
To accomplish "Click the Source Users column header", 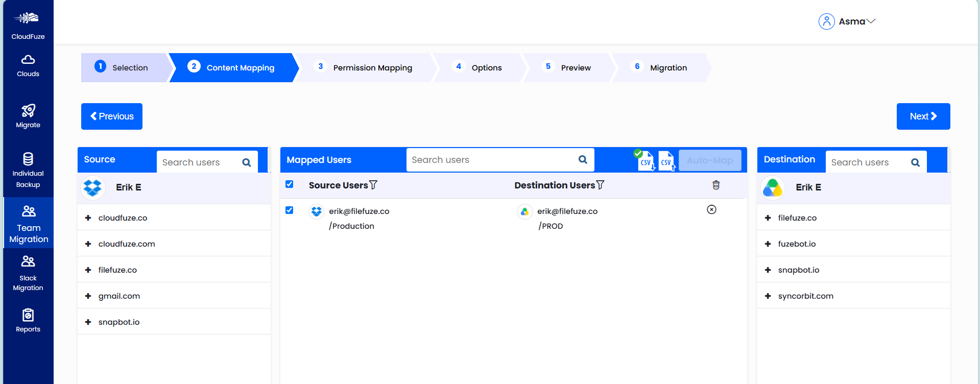I will tap(338, 185).
